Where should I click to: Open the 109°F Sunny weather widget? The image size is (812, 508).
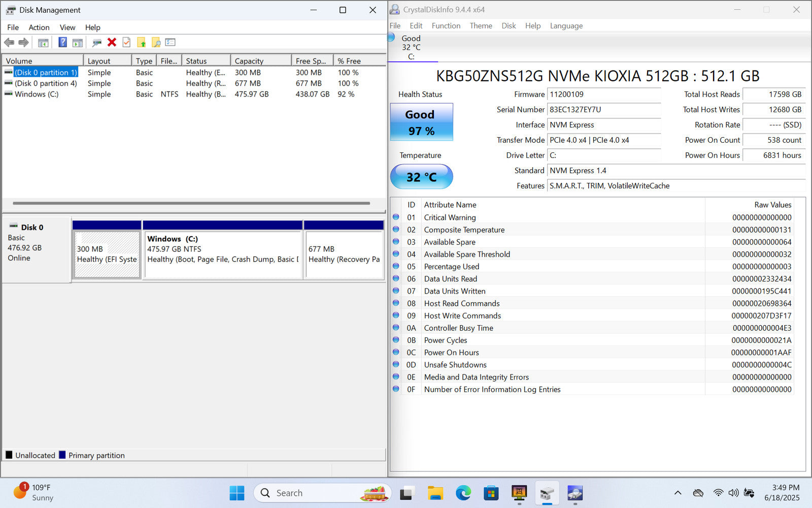coord(33,492)
